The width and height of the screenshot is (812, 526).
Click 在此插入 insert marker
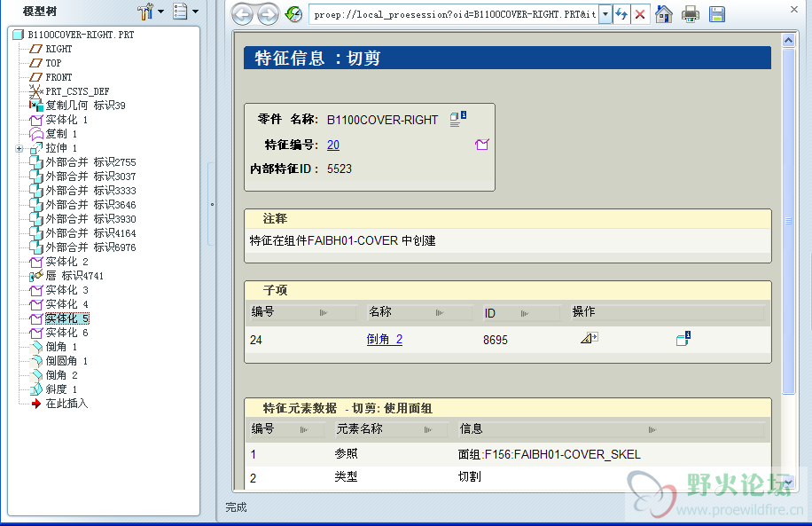click(66, 404)
